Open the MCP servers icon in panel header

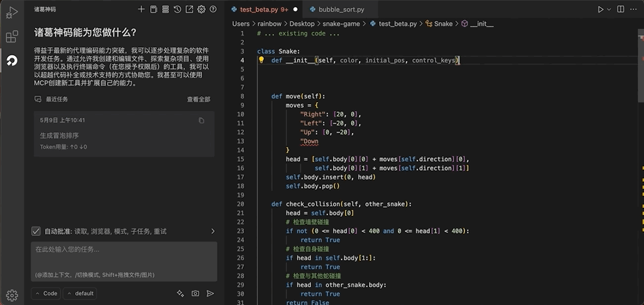point(154,9)
